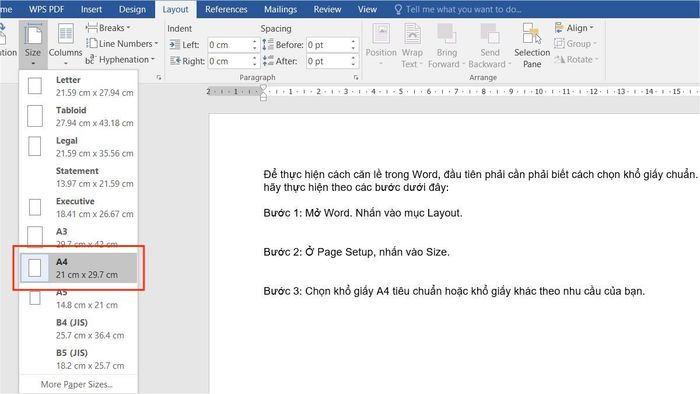Click the Indent Left icon

coord(175,45)
